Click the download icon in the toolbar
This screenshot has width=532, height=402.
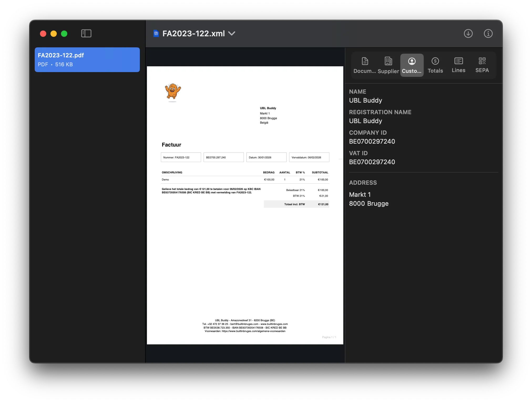pos(468,33)
